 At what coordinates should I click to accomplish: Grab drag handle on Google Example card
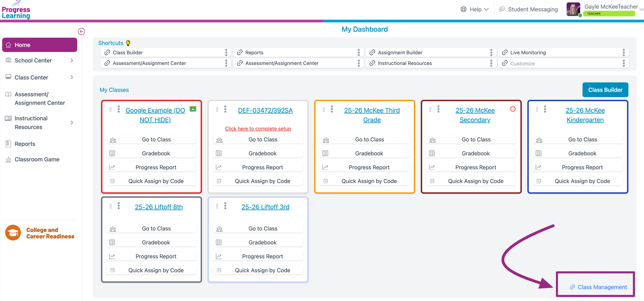pos(110,109)
